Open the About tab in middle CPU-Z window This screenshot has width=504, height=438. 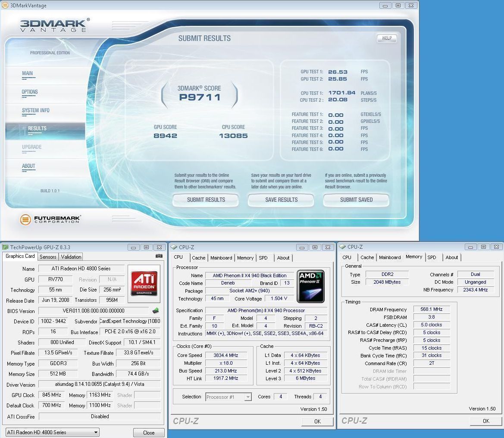pos(283,258)
